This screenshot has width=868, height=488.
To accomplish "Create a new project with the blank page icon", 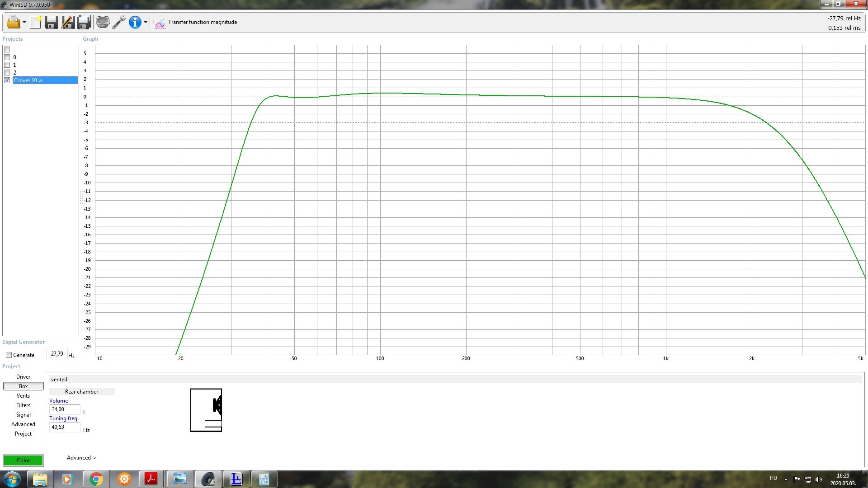I will 35,22.
